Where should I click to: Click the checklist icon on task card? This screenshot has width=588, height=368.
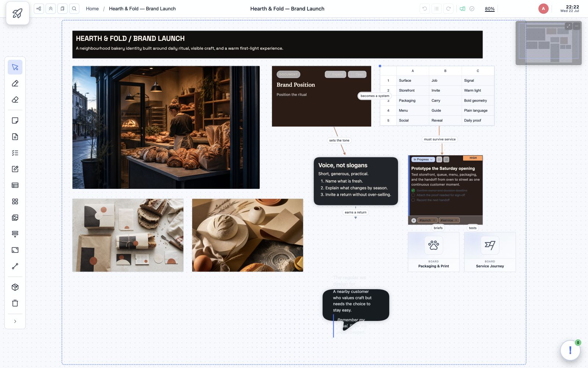[439, 159]
